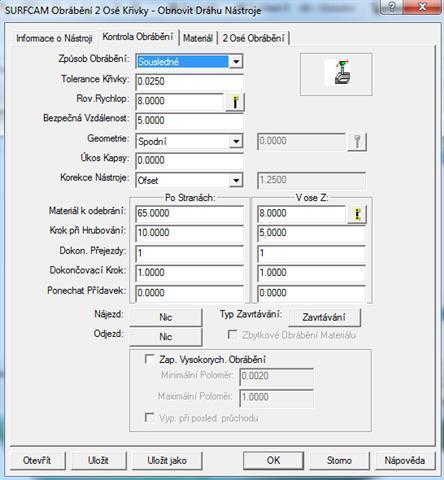
Task: Open the Materiál tab
Action: coord(198,38)
